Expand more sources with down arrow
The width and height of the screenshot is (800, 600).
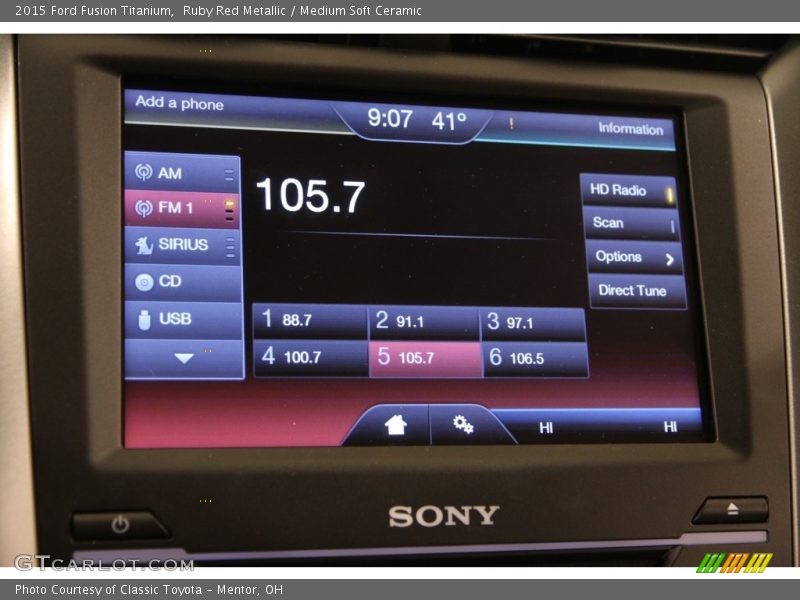click(184, 359)
